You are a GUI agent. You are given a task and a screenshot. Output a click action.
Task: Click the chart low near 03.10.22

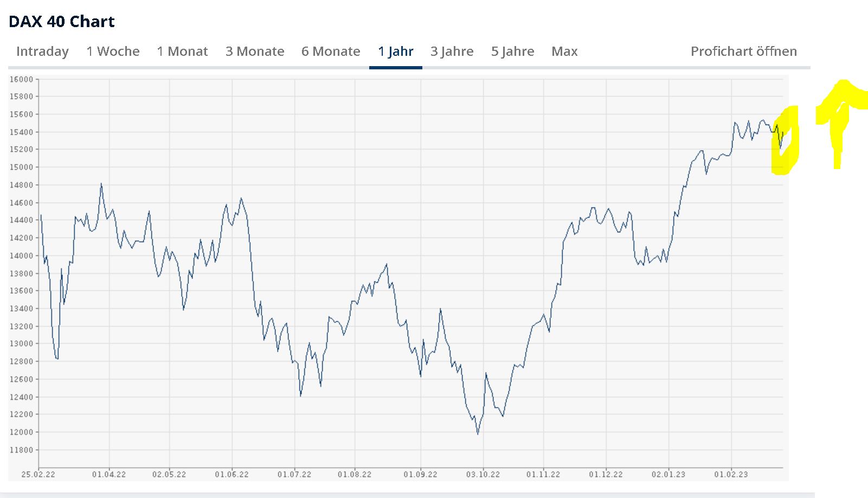(478, 434)
